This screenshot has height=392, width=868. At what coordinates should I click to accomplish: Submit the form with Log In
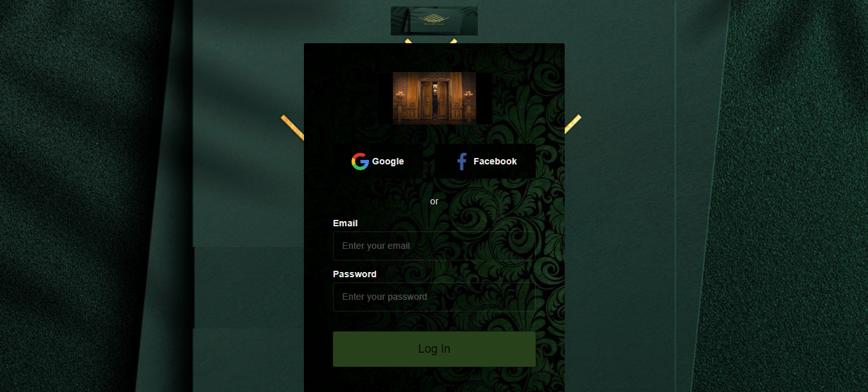pos(434,349)
